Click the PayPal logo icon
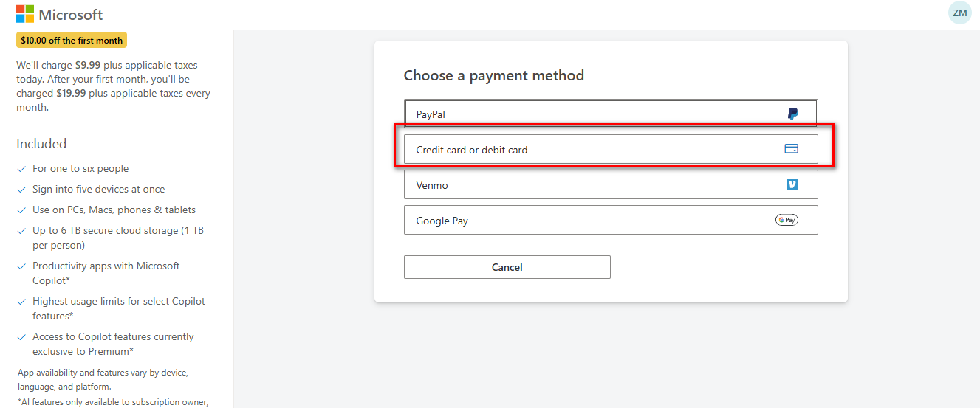 point(792,114)
